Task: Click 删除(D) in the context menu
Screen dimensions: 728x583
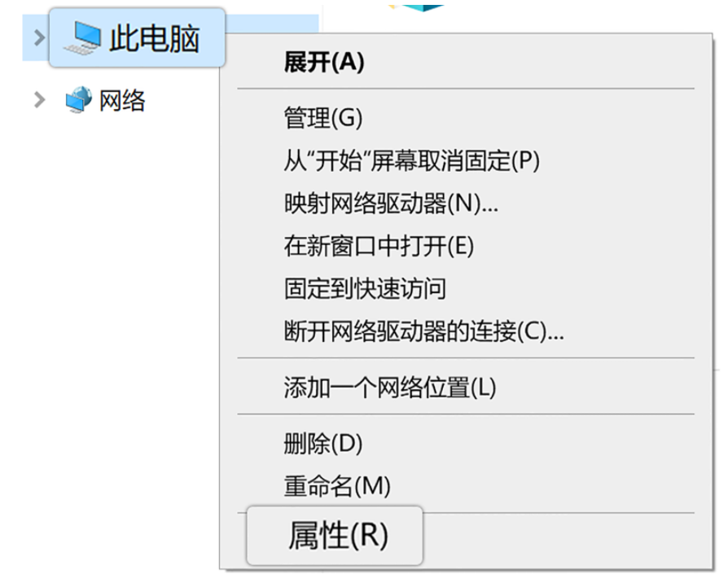Action: point(322,444)
